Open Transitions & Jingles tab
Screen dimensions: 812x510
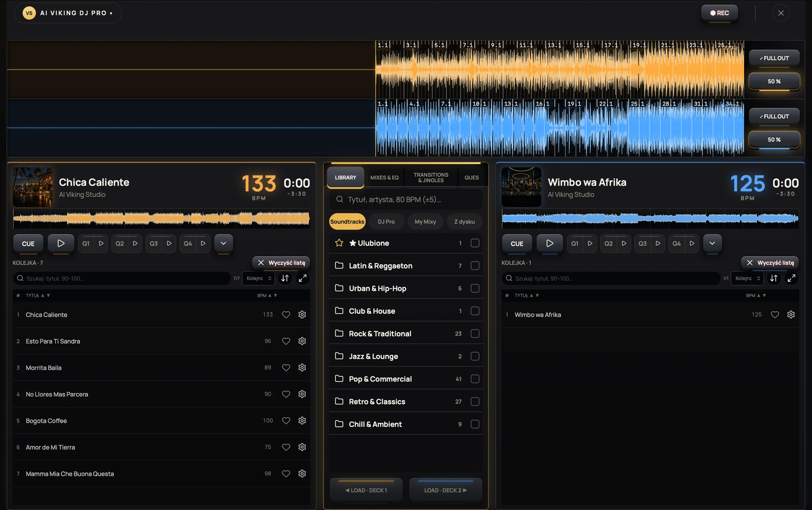pos(431,178)
